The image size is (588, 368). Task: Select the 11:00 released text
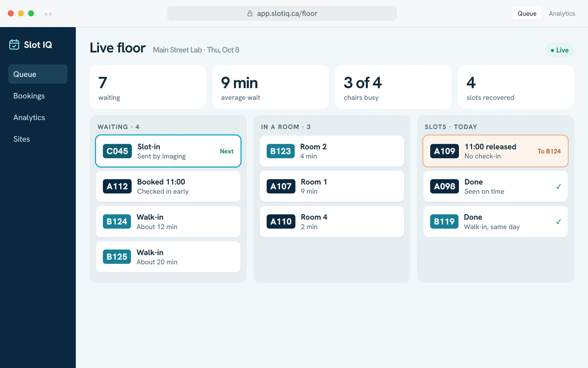click(490, 146)
